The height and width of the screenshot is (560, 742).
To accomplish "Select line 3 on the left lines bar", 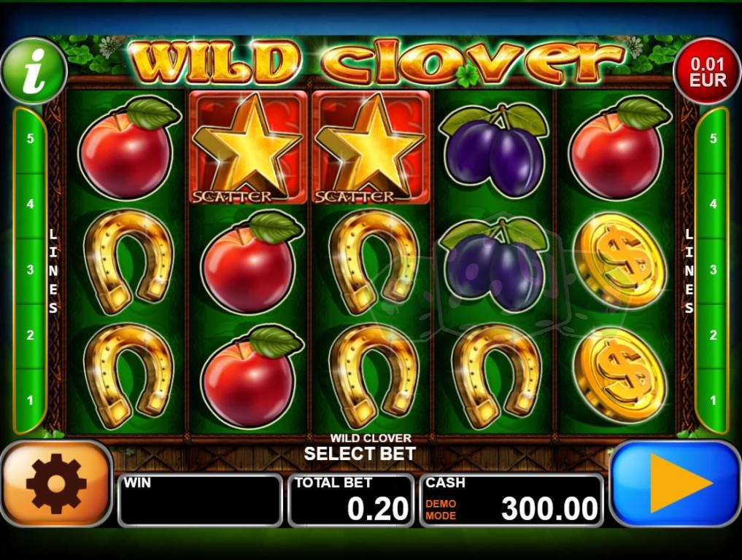I will tap(31, 270).
